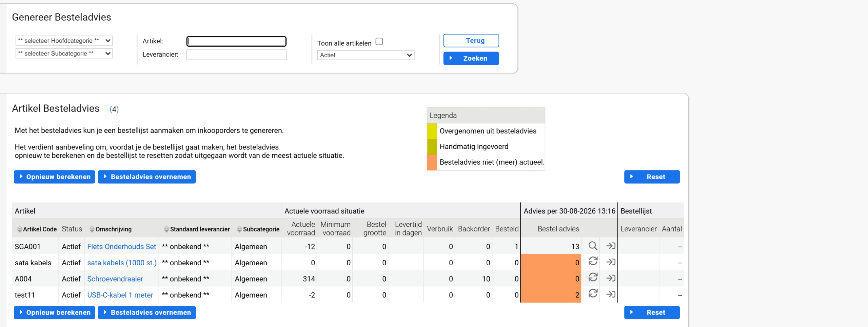
Task: Click the top Opnieuw berekenen button
Action: pyautogui.click(x=55, y=177)
